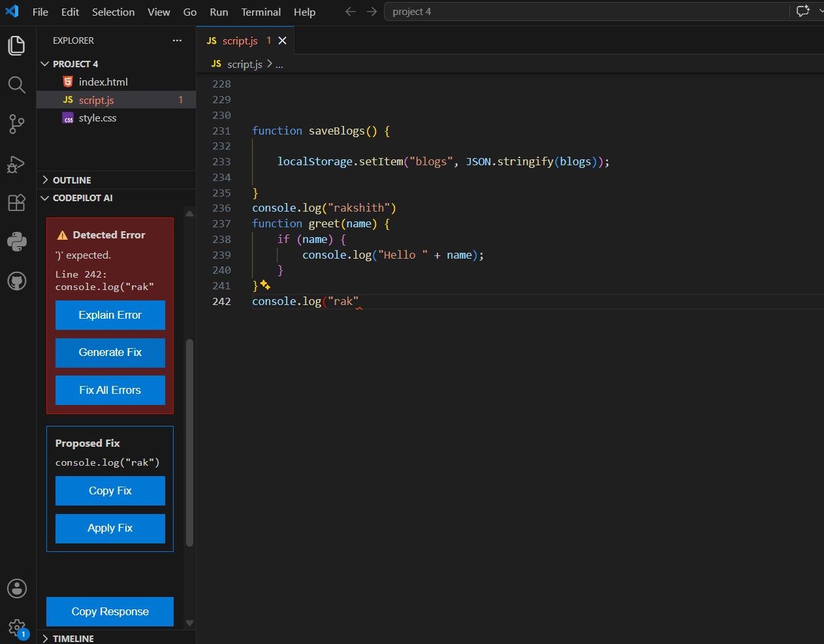Screen dimensions: 824x644
Task: Open the Go menu
Action: 190,12
